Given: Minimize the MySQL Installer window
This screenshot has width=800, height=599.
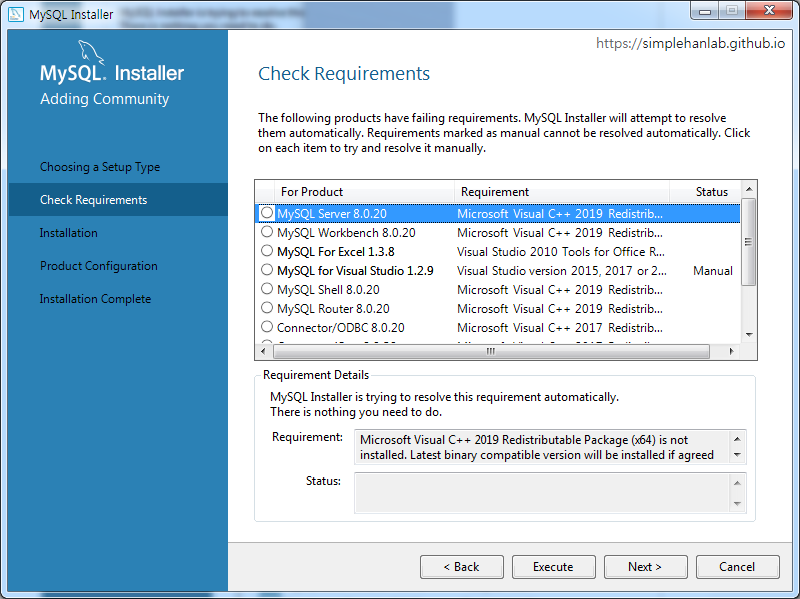Looking at the screenshot, I should coord(705,10).
